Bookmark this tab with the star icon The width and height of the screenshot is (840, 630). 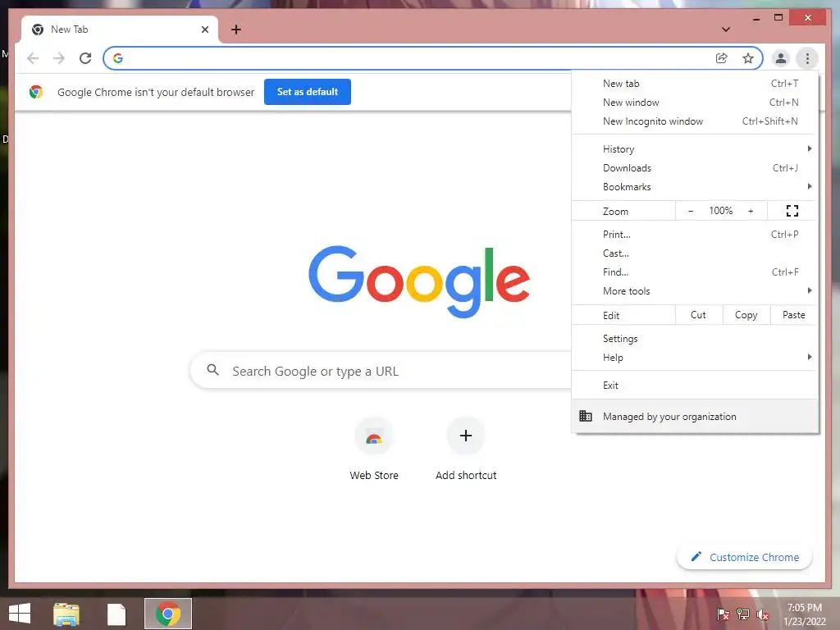click(748, 58)
